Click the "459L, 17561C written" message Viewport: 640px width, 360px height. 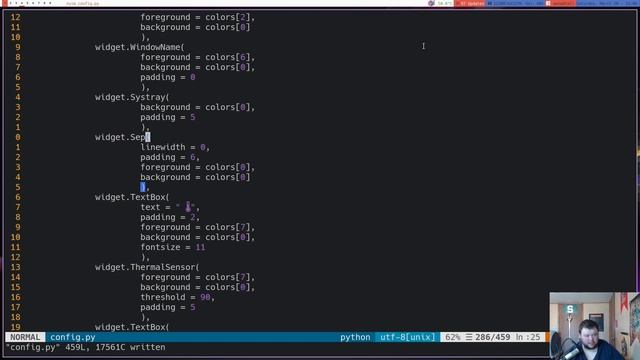115,347
